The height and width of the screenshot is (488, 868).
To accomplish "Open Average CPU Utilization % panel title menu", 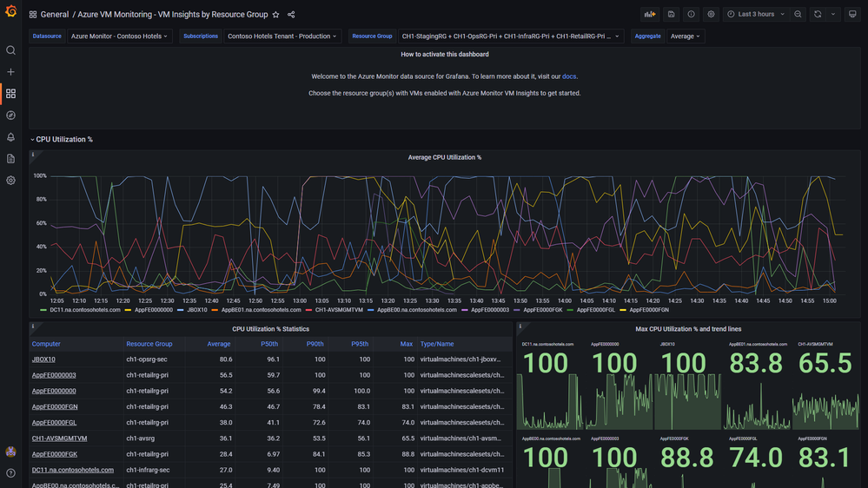I will click(x=445, y=157).
